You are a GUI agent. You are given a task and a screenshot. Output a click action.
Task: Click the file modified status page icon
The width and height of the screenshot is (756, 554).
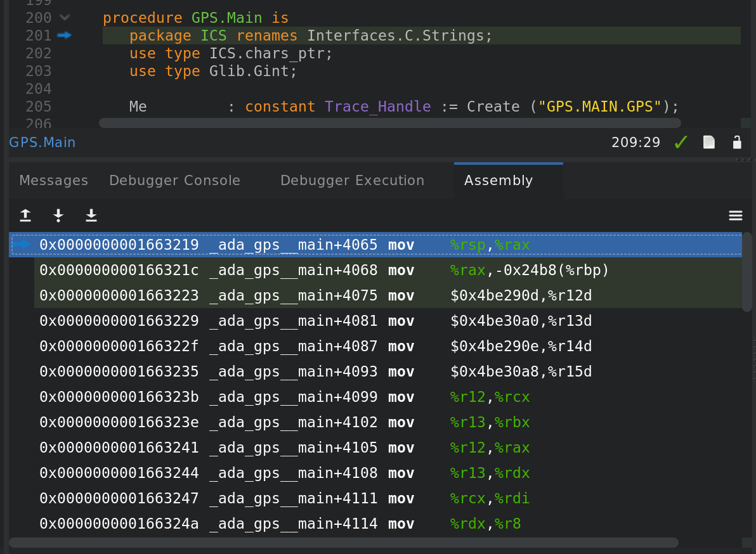click(709, 142)
